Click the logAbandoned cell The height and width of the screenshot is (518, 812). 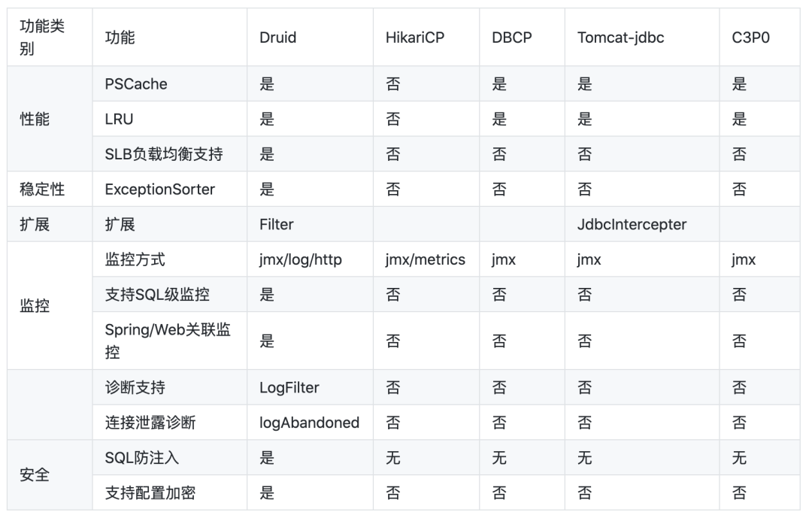coord(309,423)
